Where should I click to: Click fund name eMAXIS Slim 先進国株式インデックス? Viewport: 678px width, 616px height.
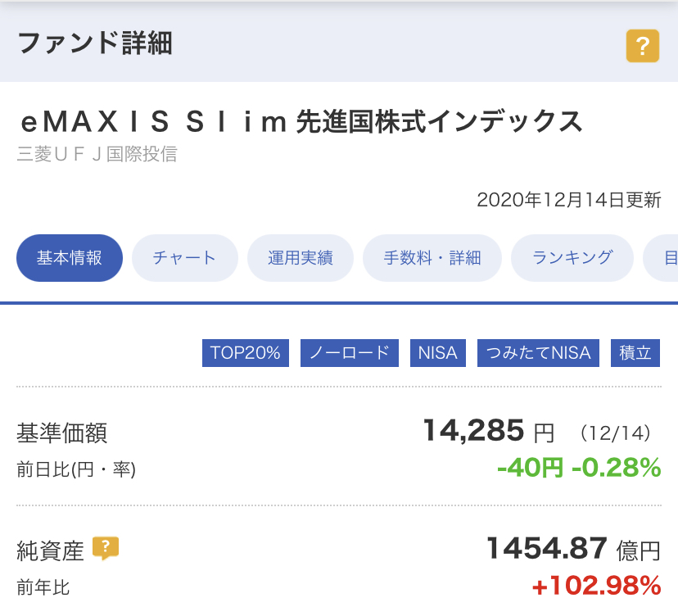[301, 121]
